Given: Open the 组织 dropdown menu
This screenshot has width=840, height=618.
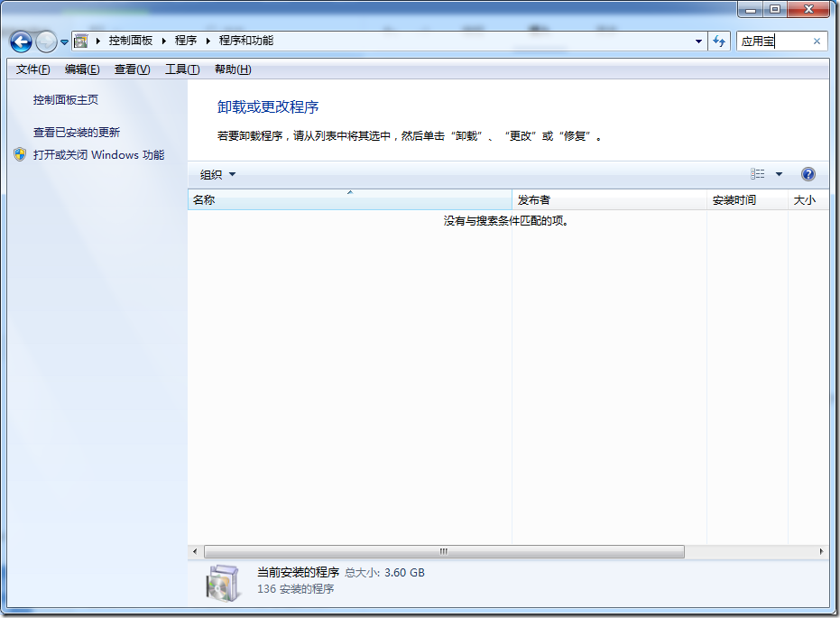Looking at the screenshot, I should click(x=217, y=175).
